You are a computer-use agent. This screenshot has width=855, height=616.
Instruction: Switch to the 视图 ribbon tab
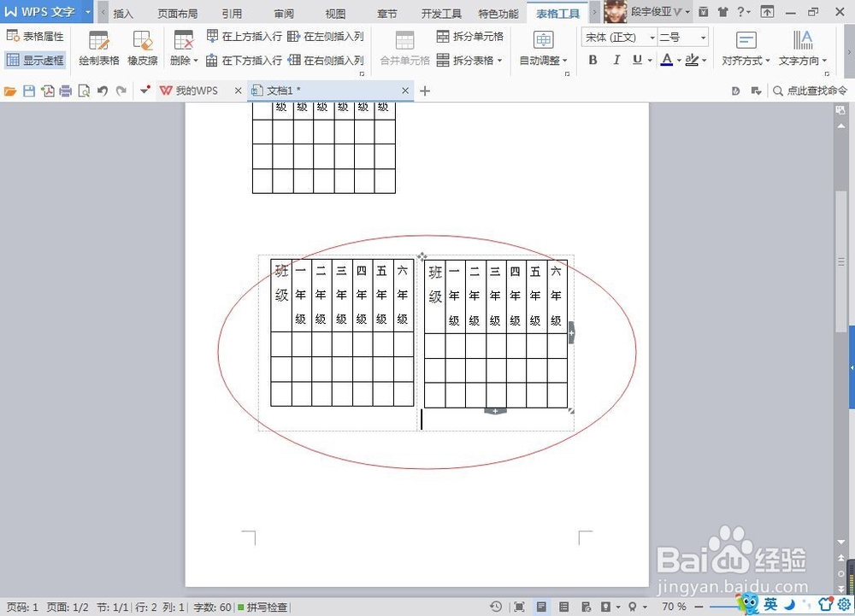[x=335, y=14]
